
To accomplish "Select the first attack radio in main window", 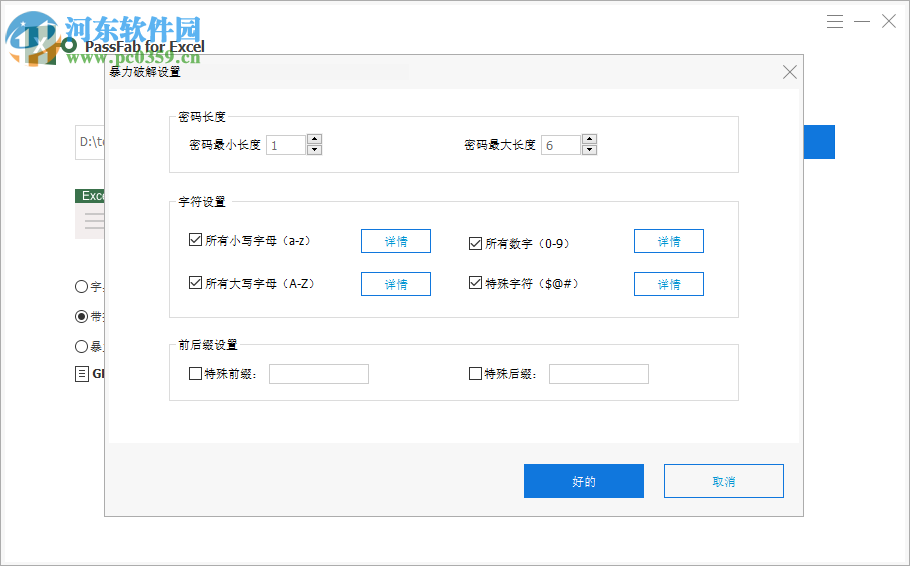I will point(81,286).
